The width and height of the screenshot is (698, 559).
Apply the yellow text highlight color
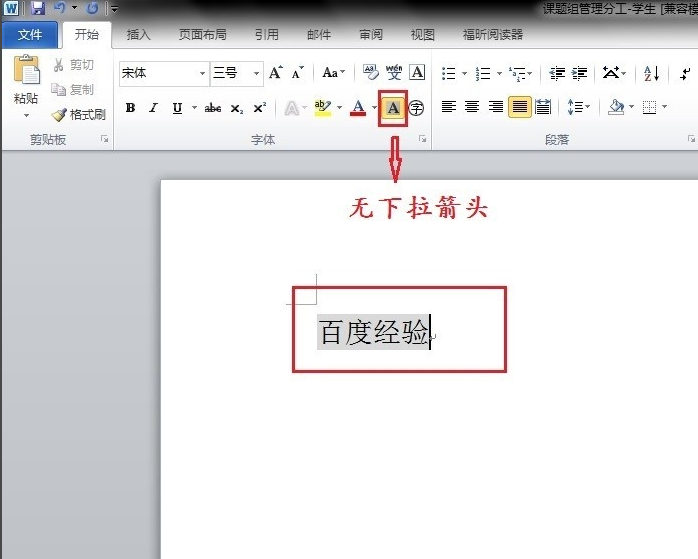pyautogui.click(x=323, y=108)
